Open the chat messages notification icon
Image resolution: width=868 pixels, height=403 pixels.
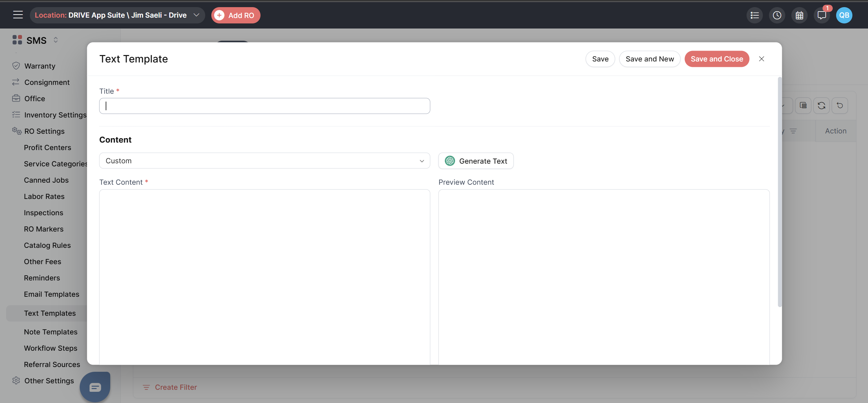822,15
